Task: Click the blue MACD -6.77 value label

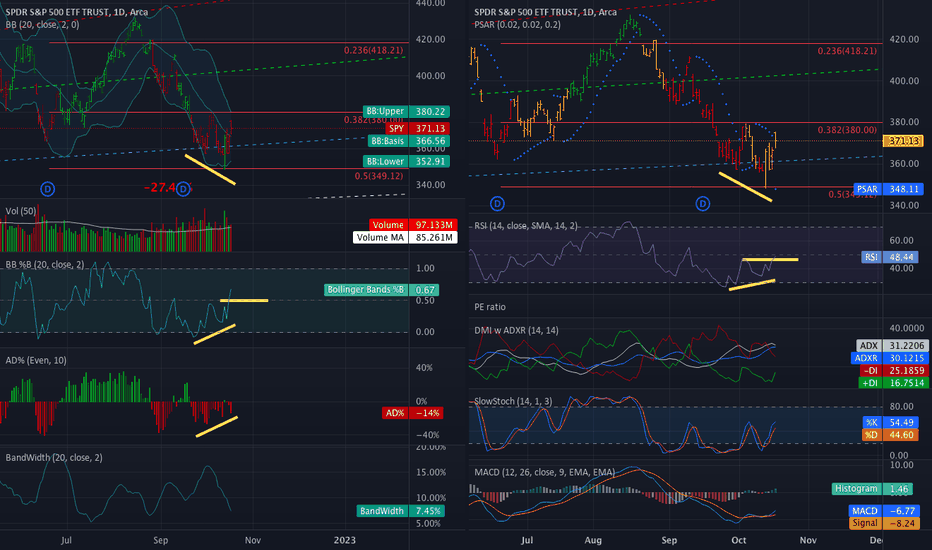Action: [884, 511]
